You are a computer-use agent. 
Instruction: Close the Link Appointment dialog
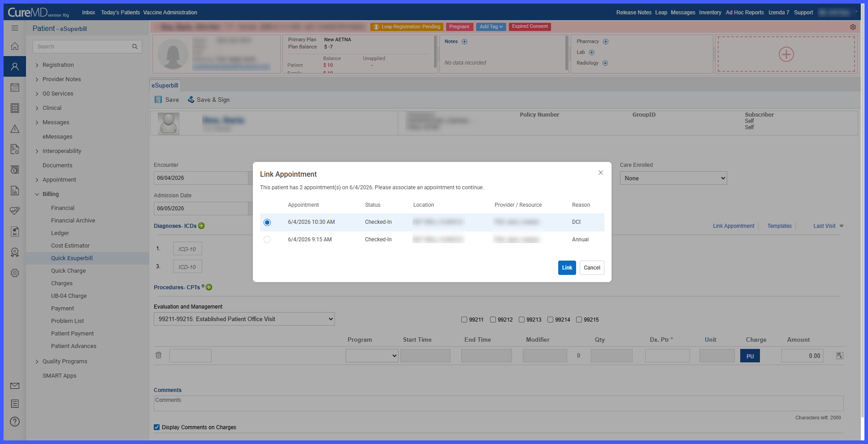(x=601, y=173)
